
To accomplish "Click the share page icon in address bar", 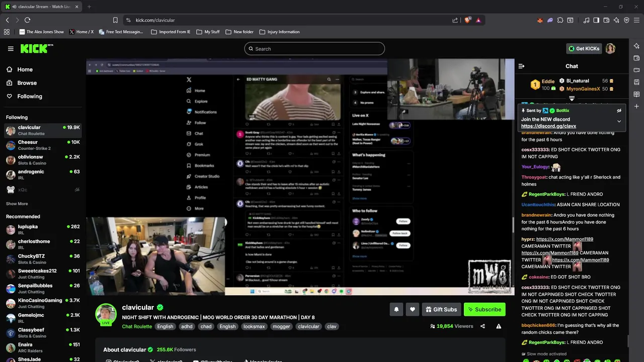I will pyautogui.click(x=455, y=20).
